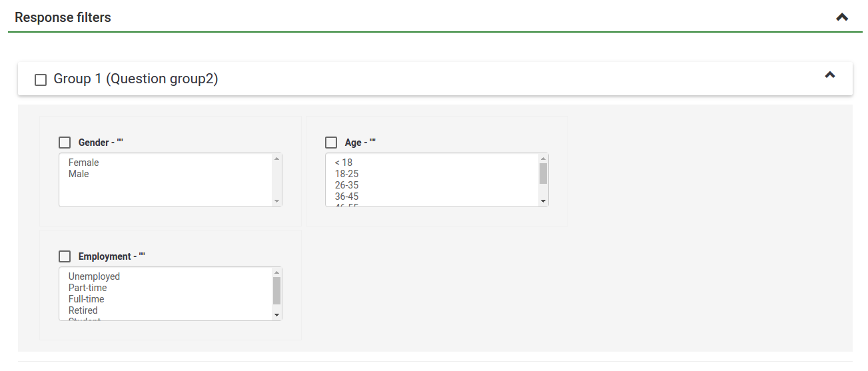The height and width of the screenshot is (371, 868).
Task: Enable the Gender filter checkbox
Action: click(65, 143)
